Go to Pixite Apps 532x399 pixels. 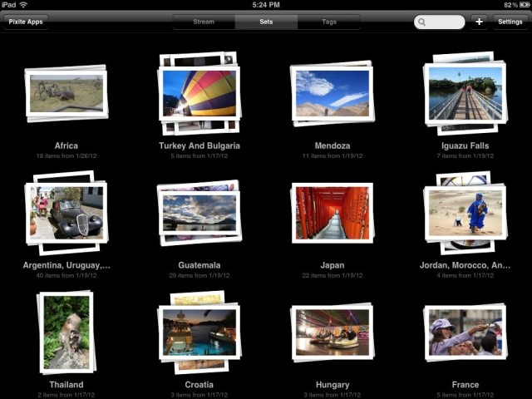[26, 22]
